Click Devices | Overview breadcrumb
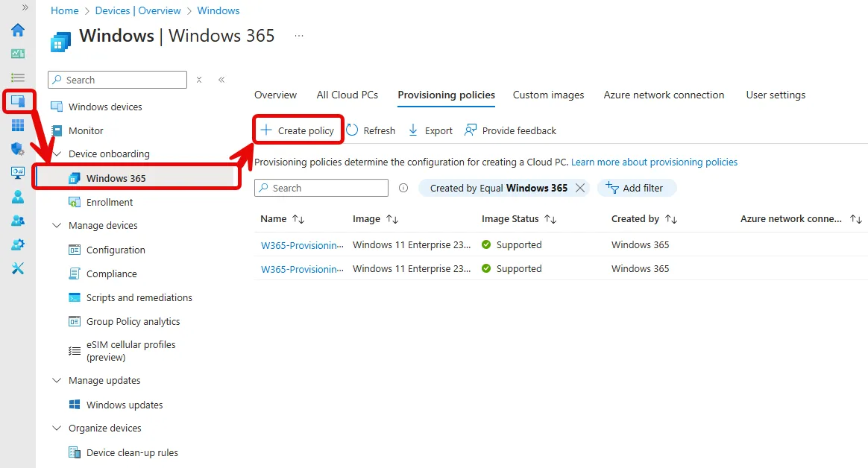 [138, 10]
